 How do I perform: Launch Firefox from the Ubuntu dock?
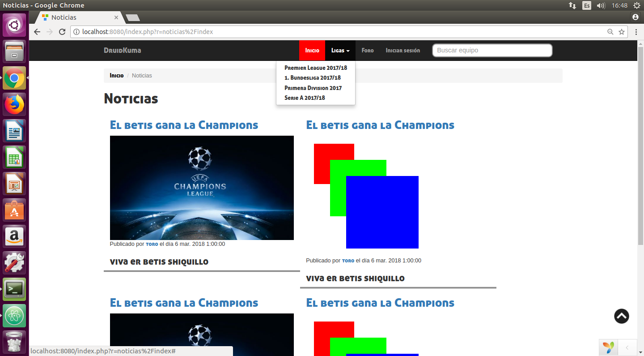click(14, 105)
